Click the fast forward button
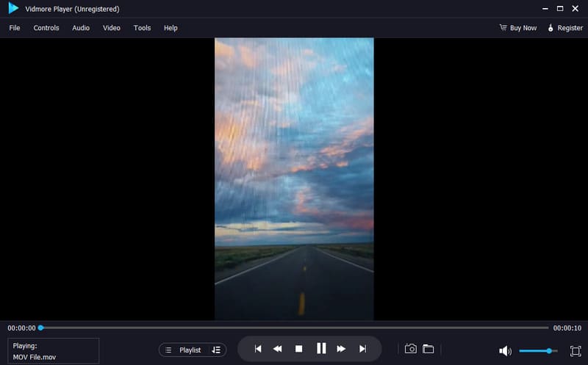The image size is (588, 365). tap(341, 349)
